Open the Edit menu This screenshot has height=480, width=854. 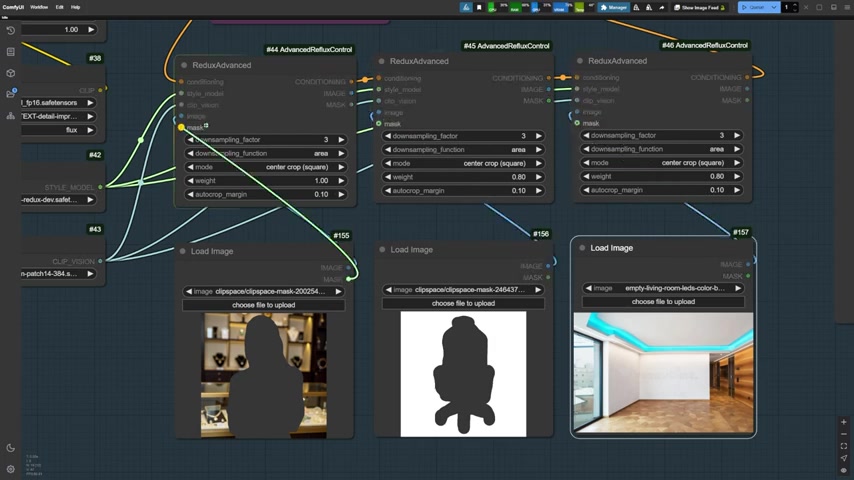point(59,7)
